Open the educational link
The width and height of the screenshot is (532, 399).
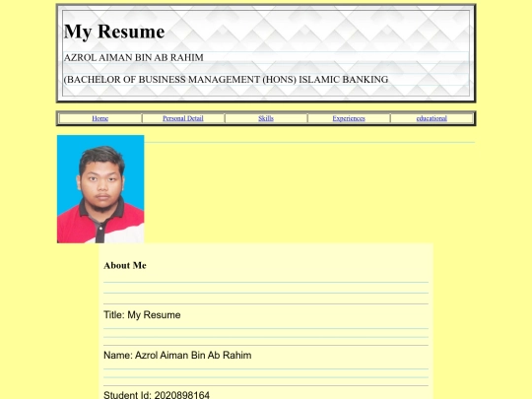coord(432,118)
